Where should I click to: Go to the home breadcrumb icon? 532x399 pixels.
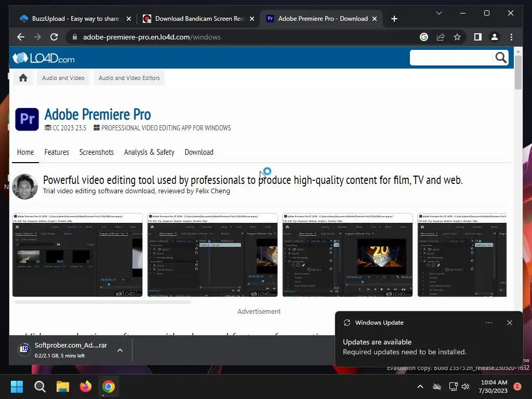click(23, 78)
